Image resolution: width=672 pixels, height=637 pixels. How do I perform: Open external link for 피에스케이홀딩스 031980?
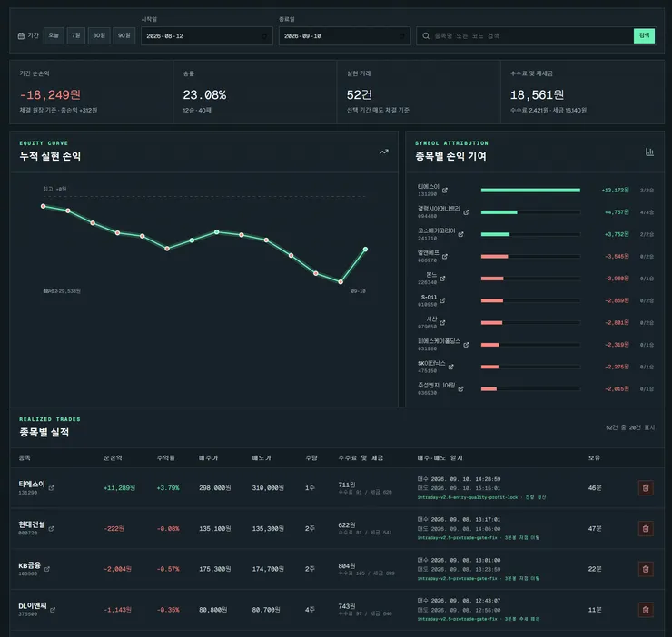pos(466,345)
